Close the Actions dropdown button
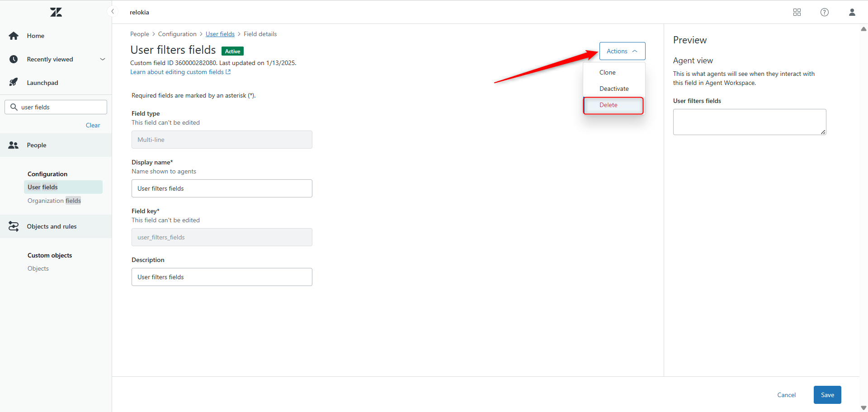868x412 pixels. pos(622,51)
